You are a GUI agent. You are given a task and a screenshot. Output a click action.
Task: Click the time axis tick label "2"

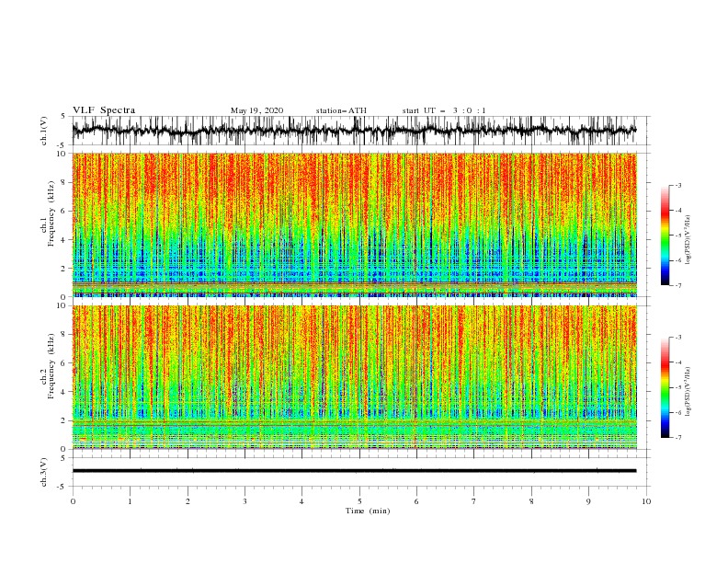click(188, 501)
